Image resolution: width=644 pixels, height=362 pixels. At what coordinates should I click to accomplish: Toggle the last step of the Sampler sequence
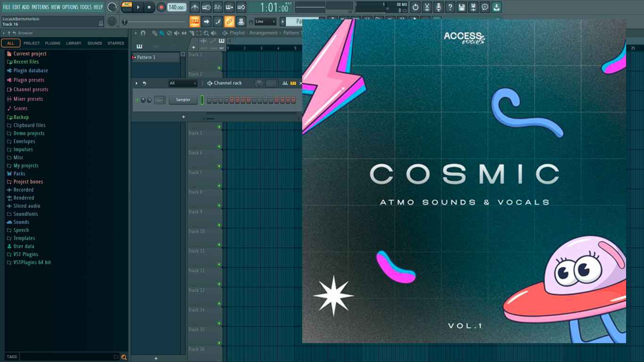pyautogui.click(x=294, y=100)
